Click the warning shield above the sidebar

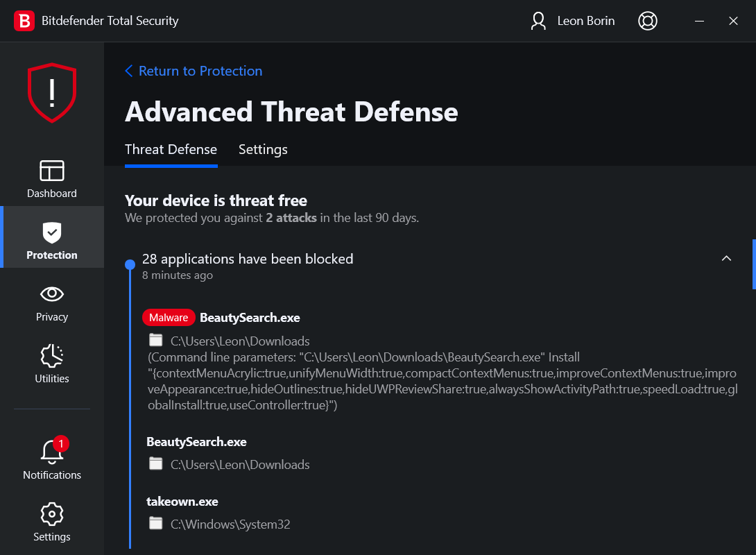tap(52, 92)
